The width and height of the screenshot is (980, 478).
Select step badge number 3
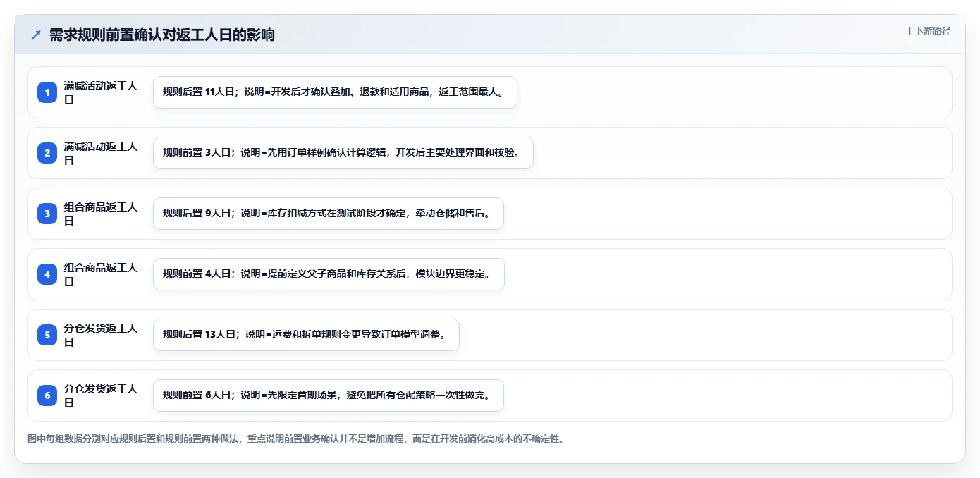point(47,214)
